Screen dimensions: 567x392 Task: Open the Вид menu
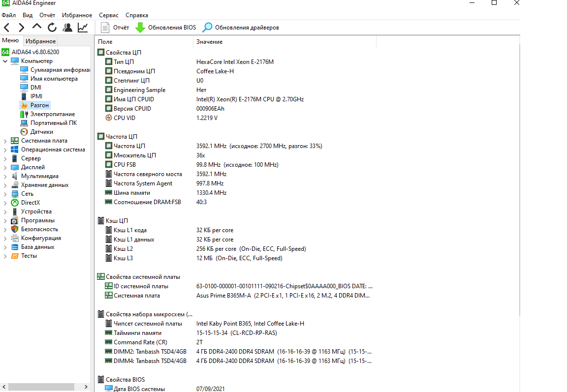(28, 15)
